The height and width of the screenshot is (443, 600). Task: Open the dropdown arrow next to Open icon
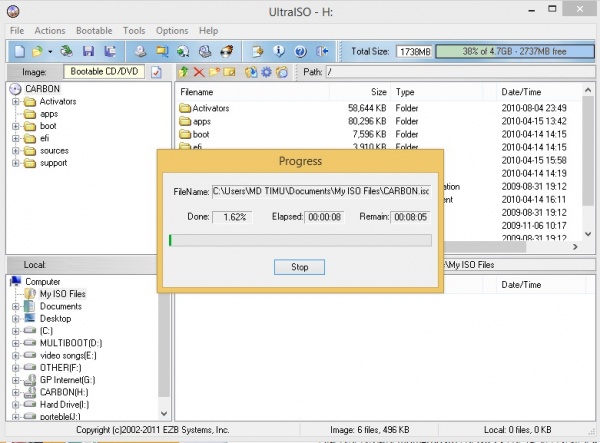click(x=50, y=50)
